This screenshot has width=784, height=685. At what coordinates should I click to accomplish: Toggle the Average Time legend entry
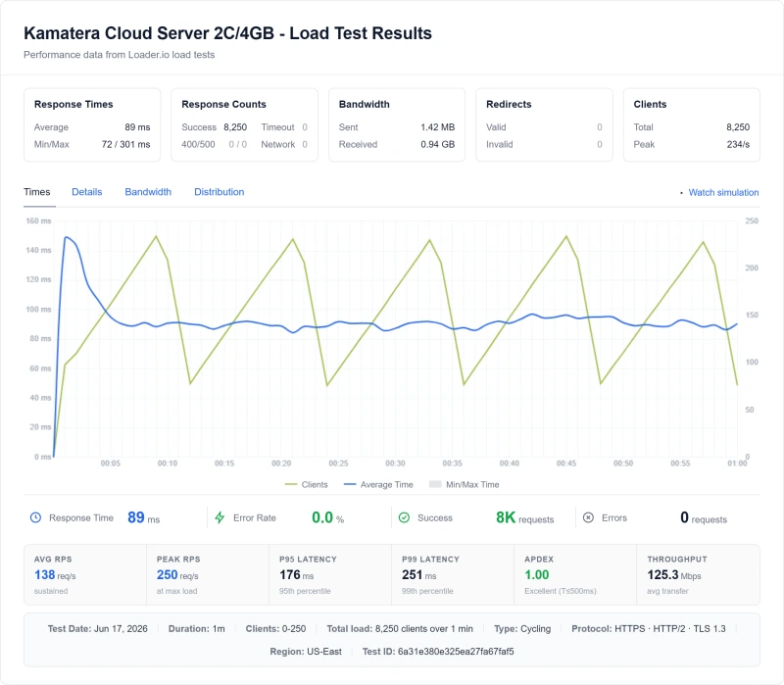[378, 484]
